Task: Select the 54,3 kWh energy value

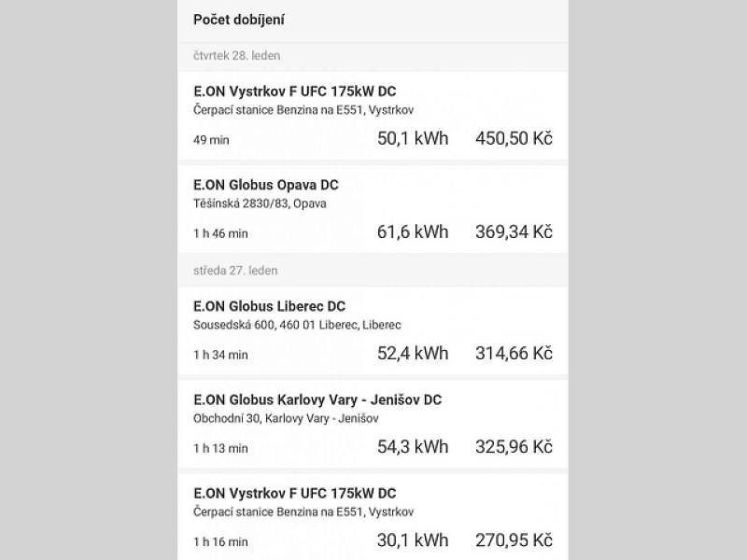Action: click(413, 446)
